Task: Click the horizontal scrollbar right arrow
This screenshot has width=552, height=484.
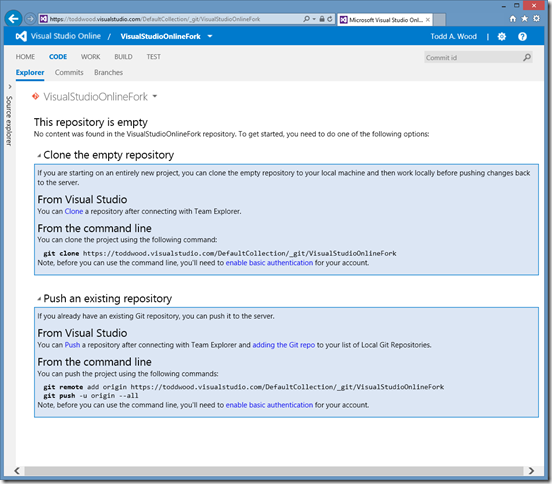Action: 531,471
